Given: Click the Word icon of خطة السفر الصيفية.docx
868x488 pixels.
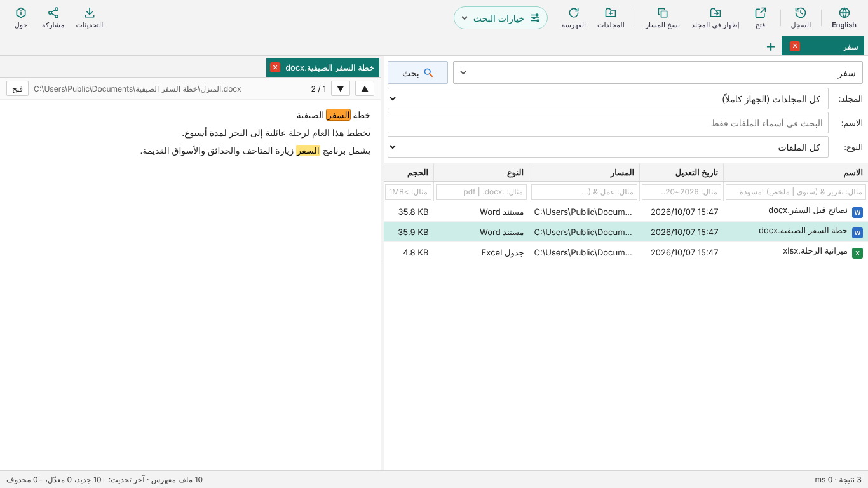Looking at the screenshot, I should coord(857,233).
